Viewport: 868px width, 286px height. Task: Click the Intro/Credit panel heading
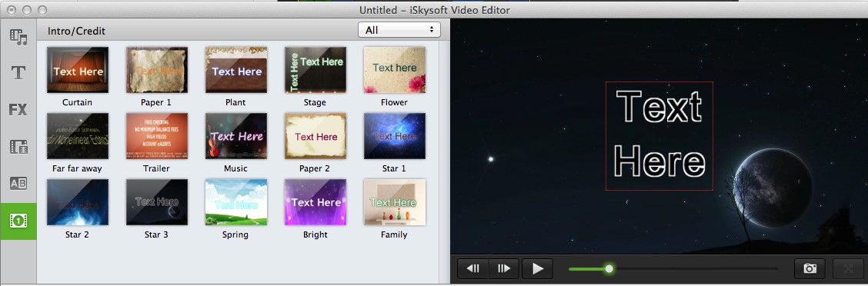click(x=76, y=31)
